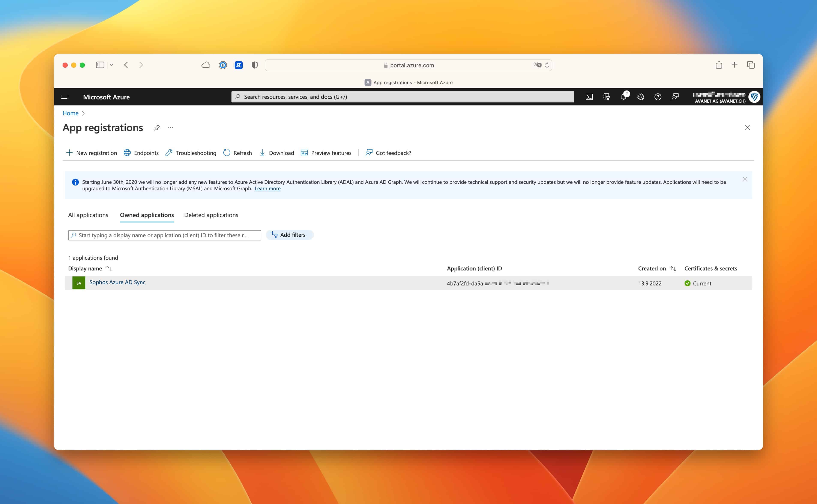The height and width of the screenshot is (504, 817).
Task: Open the privacy shield icon
Action: point(255,65)
